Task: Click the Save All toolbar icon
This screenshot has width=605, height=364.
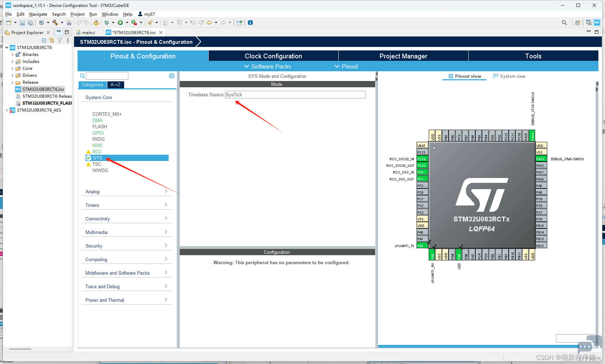Action: pos(31,23)
